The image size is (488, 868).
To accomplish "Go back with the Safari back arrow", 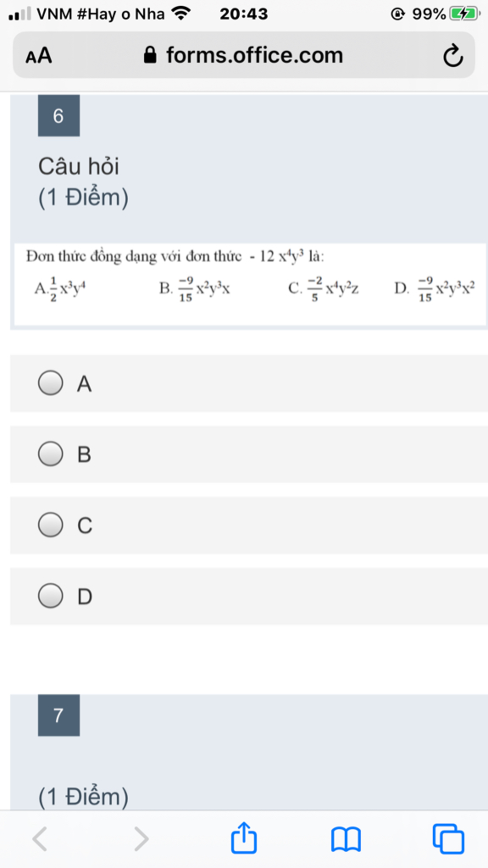I will click(40, 839).
